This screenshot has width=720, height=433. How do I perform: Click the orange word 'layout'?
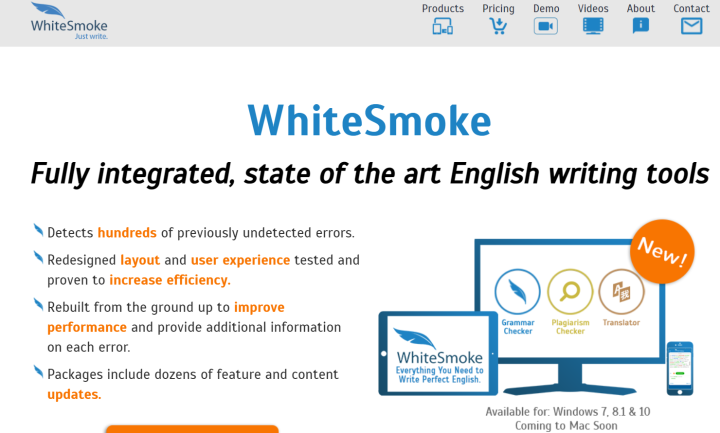(140, 260)
